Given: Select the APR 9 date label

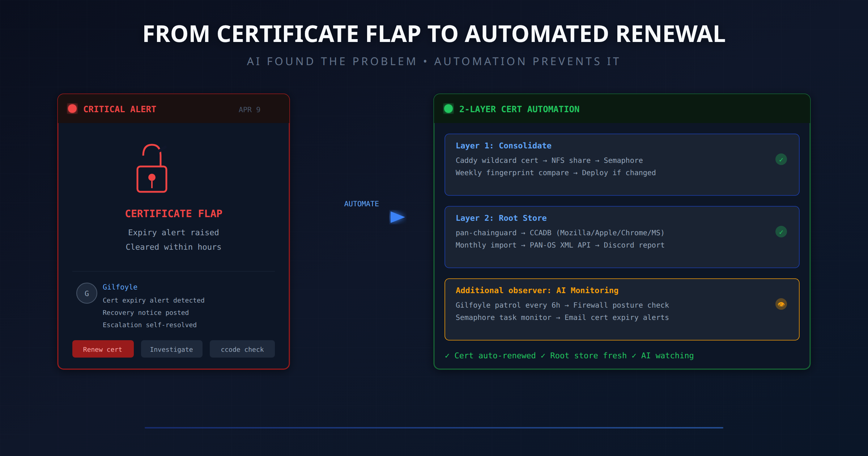Looking at the screenshot, I should (250, 110).
